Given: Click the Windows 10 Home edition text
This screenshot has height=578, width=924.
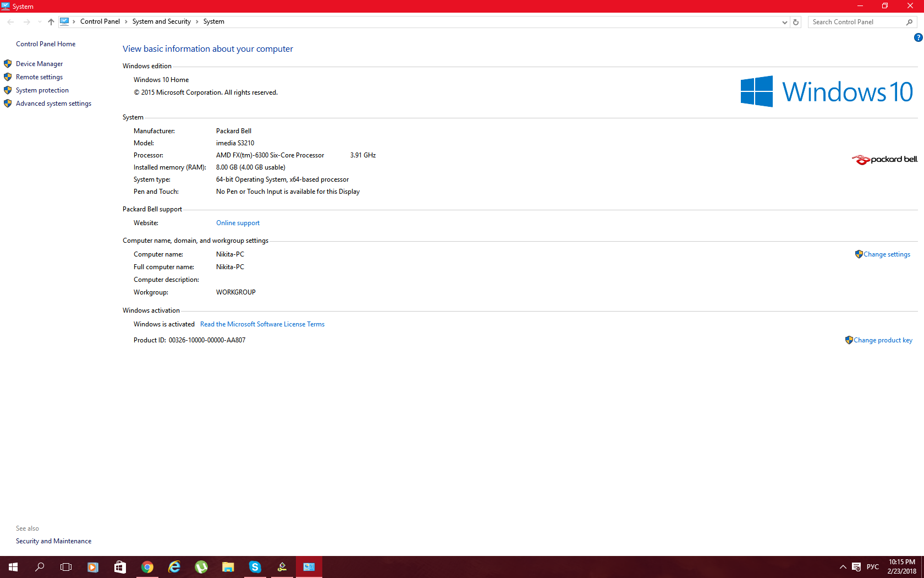Looking at the screenshot, I should [161, 80].
